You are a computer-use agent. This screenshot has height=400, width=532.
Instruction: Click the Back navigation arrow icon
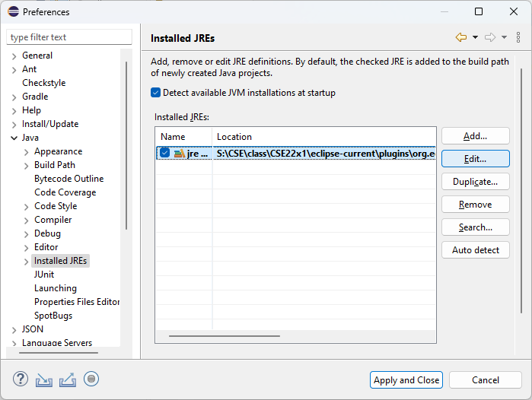pyautogui.click(x=460, y=37)
